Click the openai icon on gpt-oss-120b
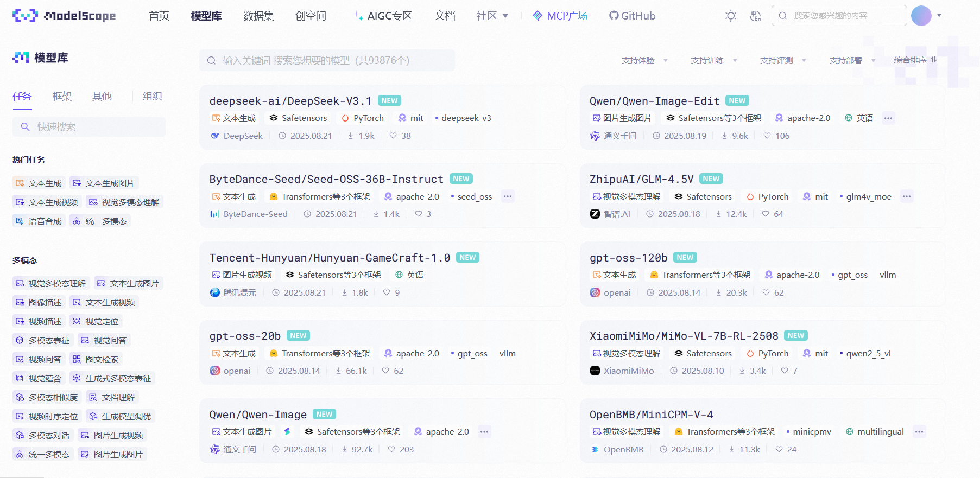 click(x=595, y=292)
